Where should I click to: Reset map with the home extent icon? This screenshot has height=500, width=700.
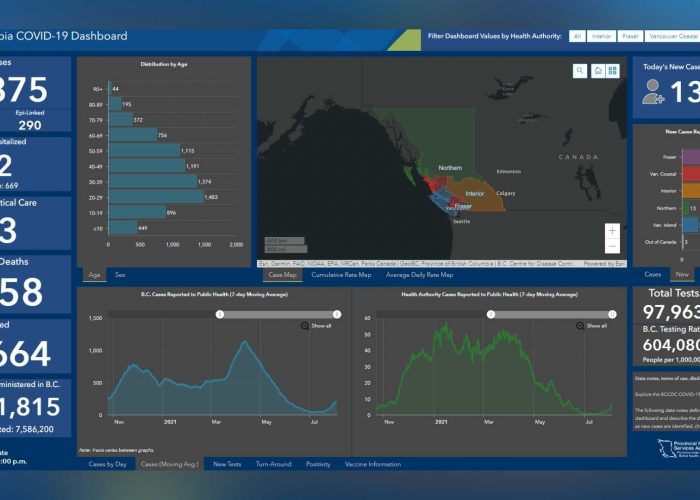point(597,71)
